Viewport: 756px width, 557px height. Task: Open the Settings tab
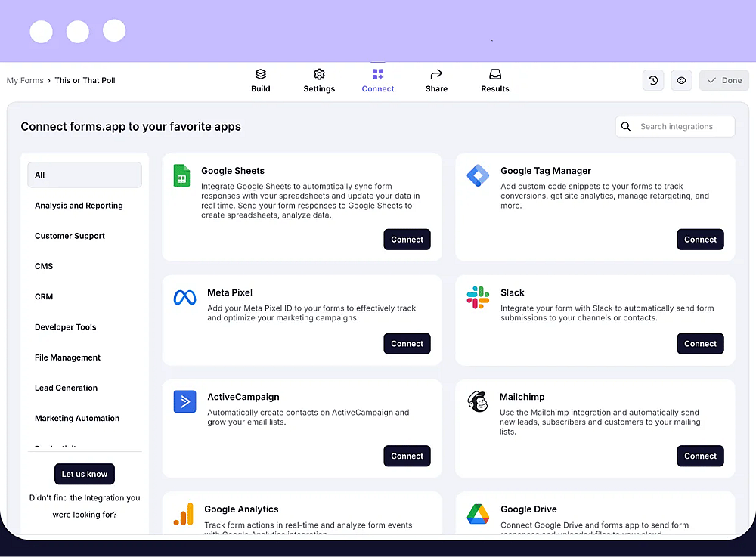tap(319, 80)
